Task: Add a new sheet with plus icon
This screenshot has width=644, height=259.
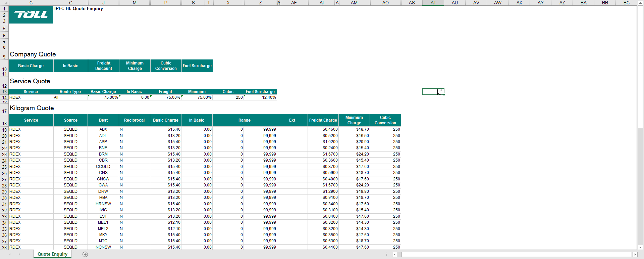Action: [85, 254]
